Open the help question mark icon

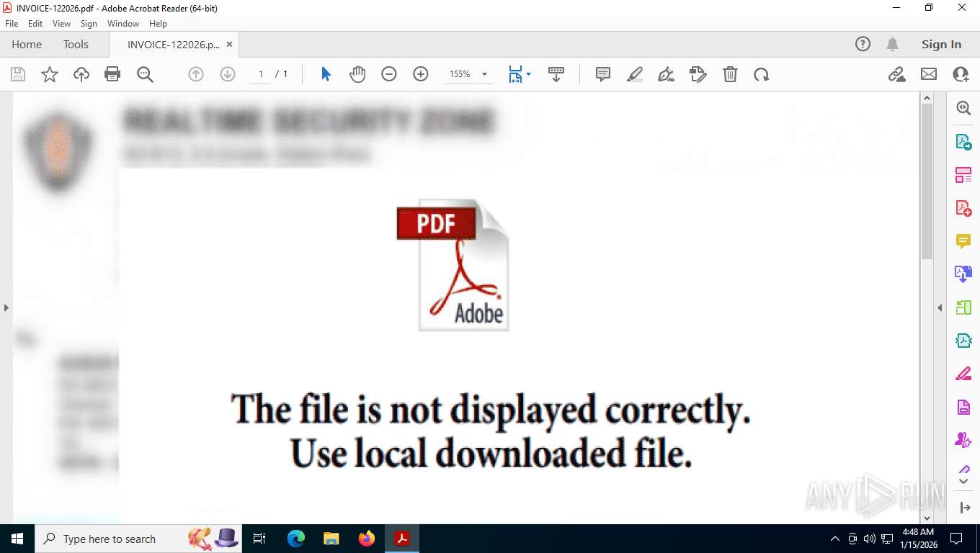click(863, 44)
